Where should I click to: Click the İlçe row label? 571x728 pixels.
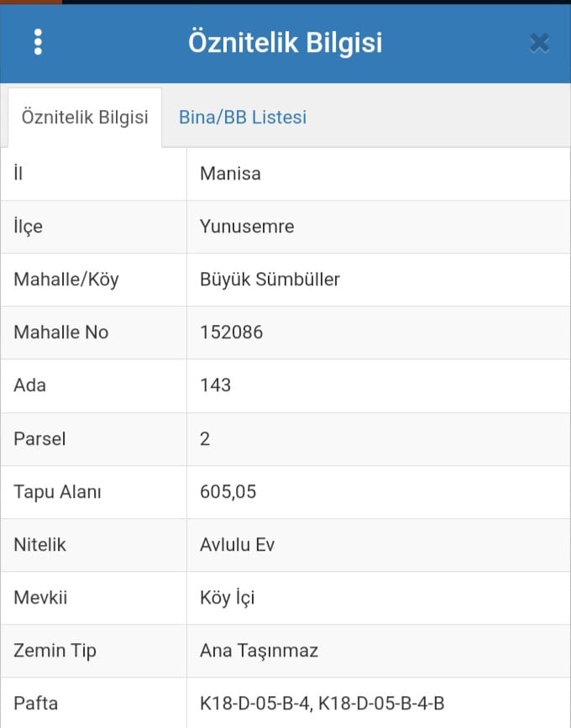click(x=29, y=227)
